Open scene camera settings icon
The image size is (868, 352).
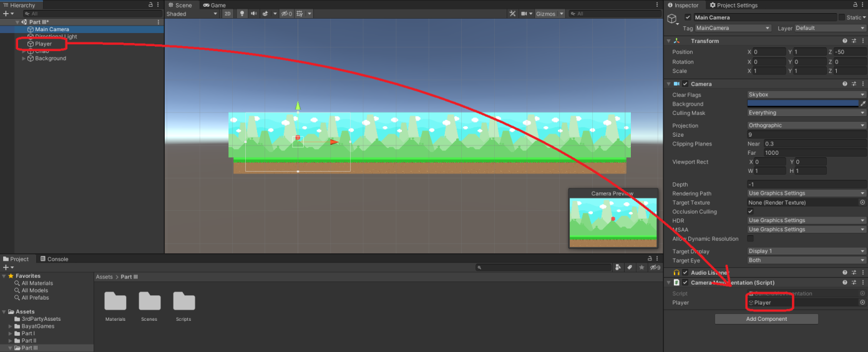(x=524, y=14)
